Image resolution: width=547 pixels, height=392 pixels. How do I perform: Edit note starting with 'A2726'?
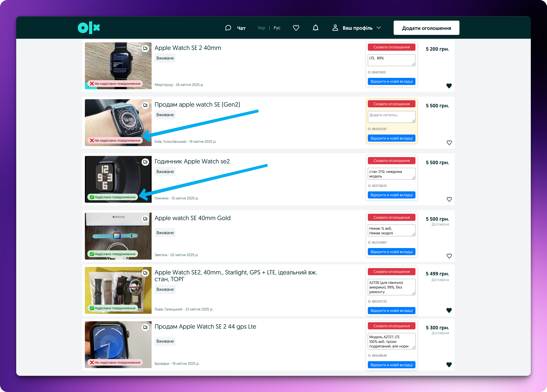pos(391,287)
